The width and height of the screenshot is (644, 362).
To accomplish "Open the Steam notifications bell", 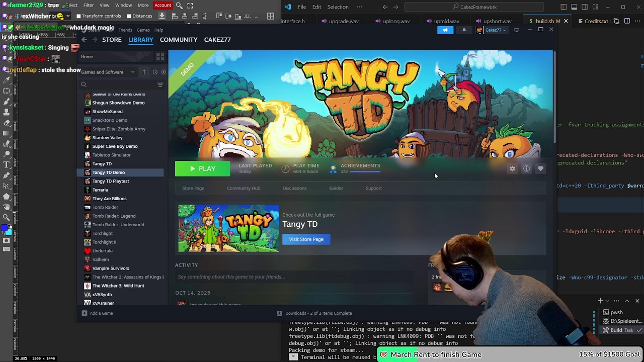I will 464,30.
